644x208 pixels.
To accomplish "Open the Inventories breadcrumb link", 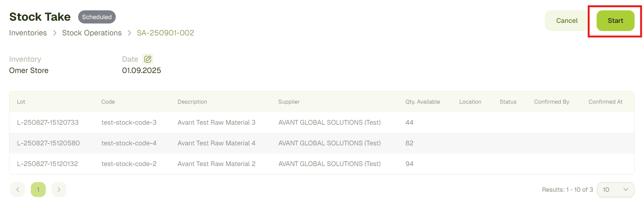I will click(x=28, y=33).
